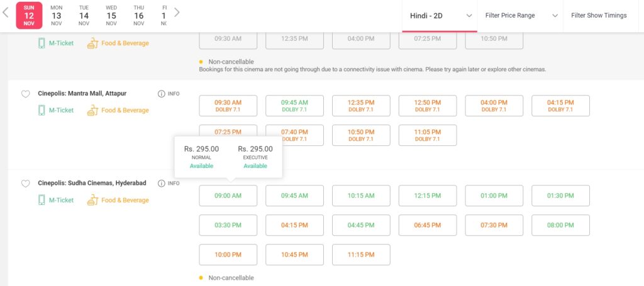
Task: Click M-Ticket phone icon for Sudha Cinemas
Action: click(42, 200)
